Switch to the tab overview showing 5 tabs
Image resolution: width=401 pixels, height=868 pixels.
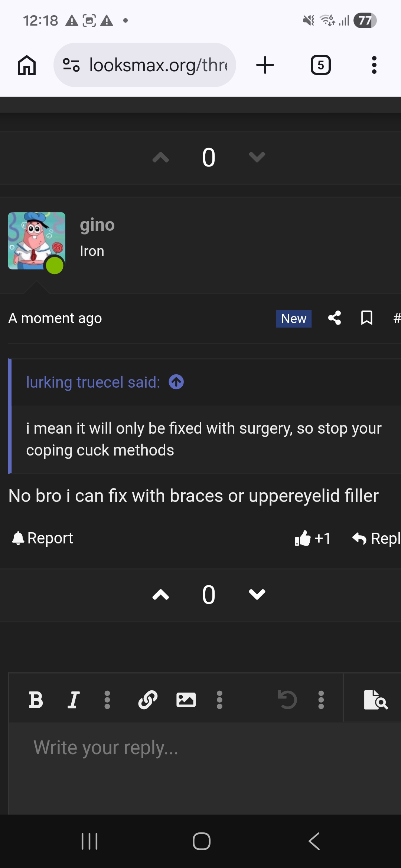(x=320, y=65)
